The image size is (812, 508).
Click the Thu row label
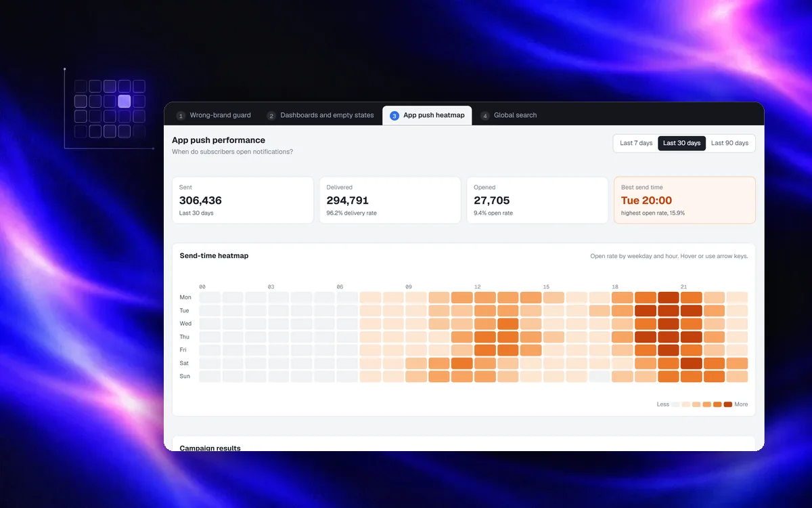click(185, 337)
